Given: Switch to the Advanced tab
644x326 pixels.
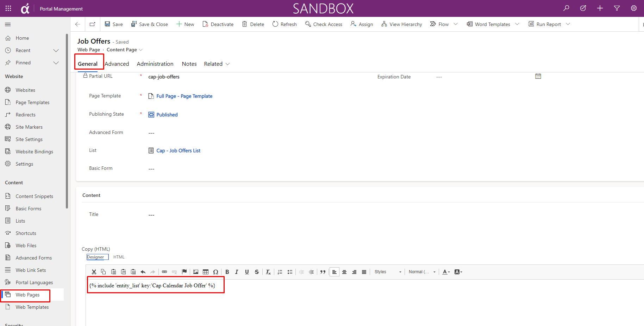Looking at the screenshot, I should tap(117, 64).
